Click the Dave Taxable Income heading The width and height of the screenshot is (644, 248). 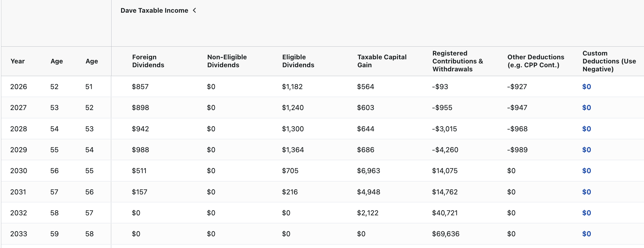point(154,10)
